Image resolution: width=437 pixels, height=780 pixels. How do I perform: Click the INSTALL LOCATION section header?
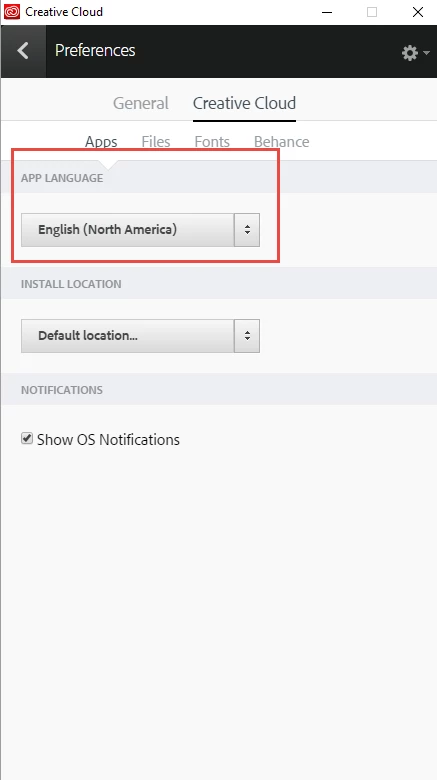point(71,284)
